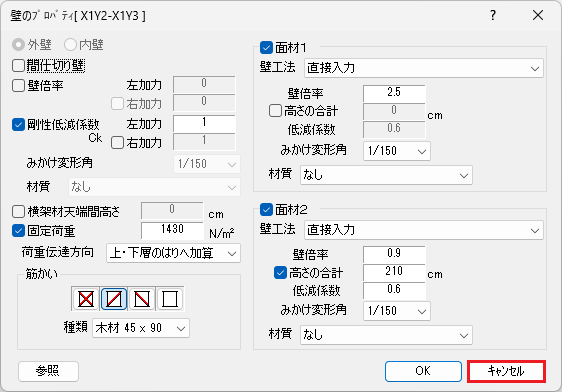Enable the 間仕切り壁 checkbox
The image size is (562, 392).
(x=18, y=66)
